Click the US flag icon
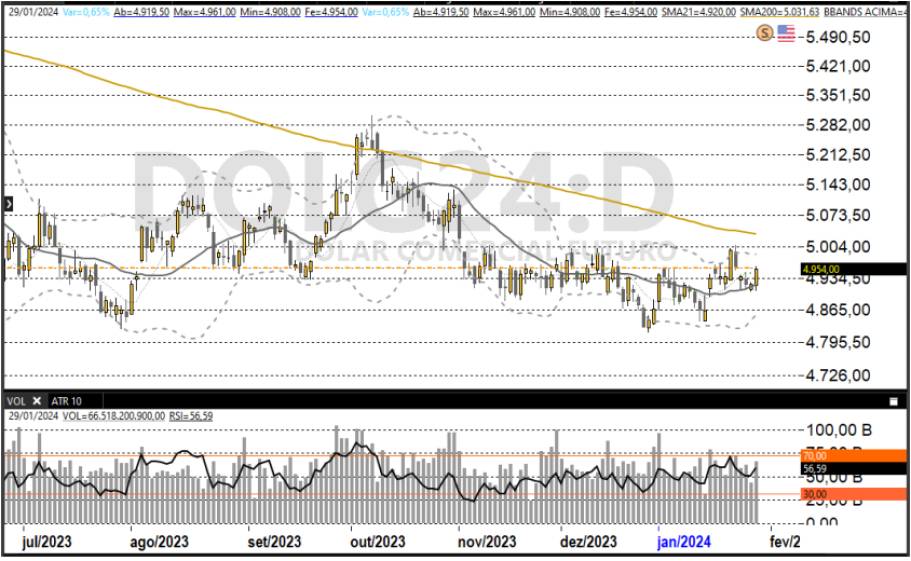This screenshot has width=911, height=561. [786, 33]
